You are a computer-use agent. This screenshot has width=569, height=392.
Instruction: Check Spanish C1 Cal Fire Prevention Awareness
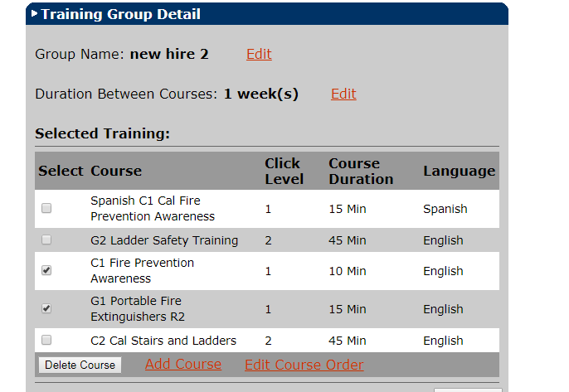coord(46,208)
